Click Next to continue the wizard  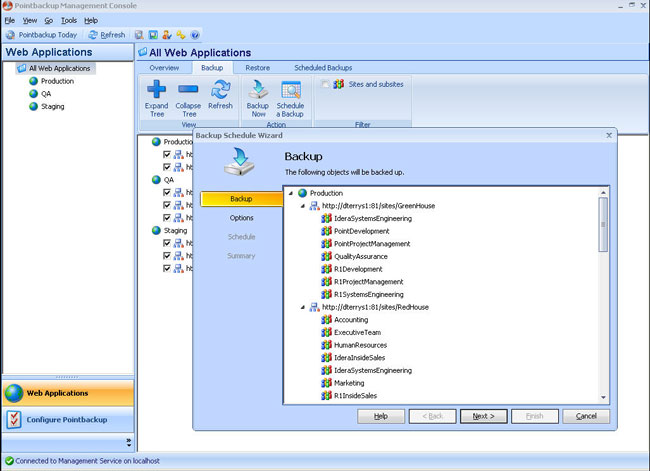(x=483, y=416)
